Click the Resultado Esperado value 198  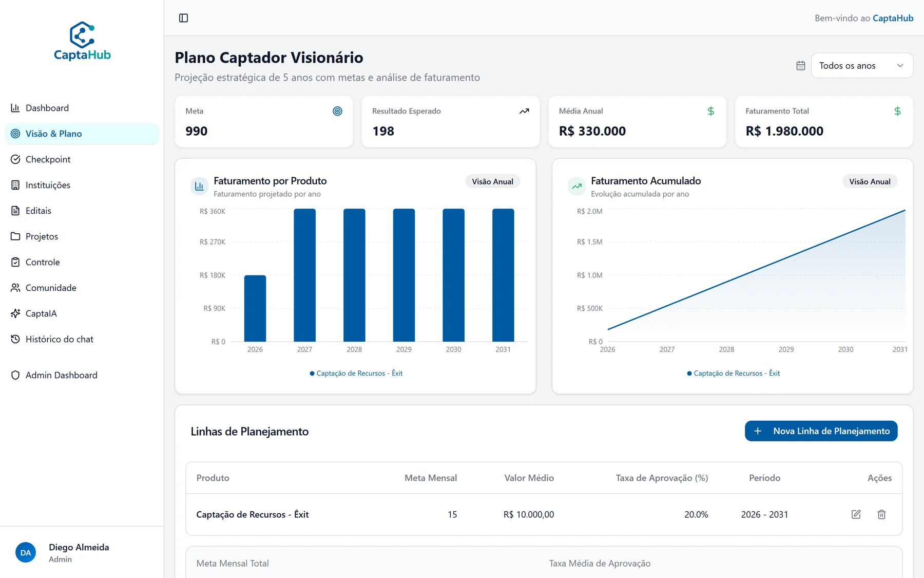point(383,131)
